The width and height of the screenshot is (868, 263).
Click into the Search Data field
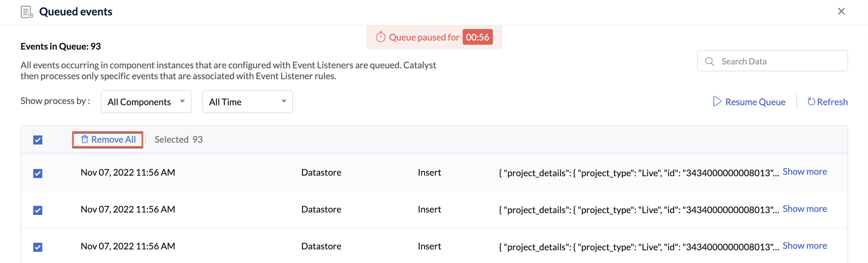[x=778, y=61]
